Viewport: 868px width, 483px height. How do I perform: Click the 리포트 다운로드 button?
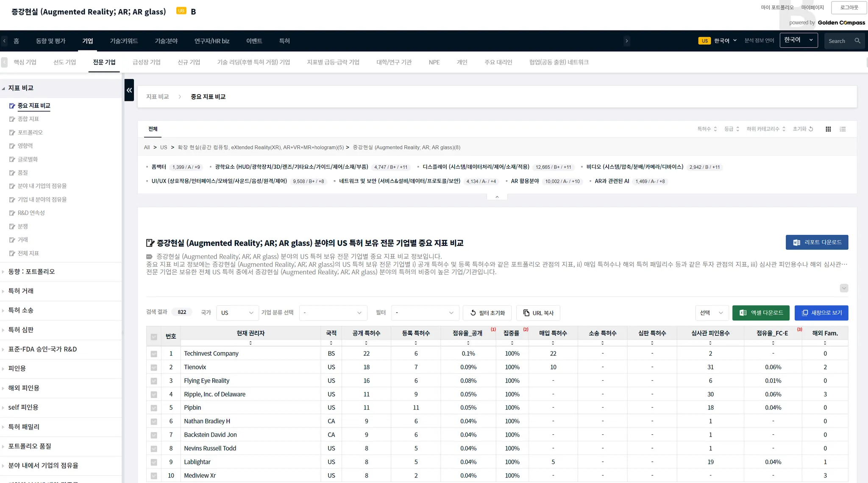pyautogui.click(x=816, y=242)
